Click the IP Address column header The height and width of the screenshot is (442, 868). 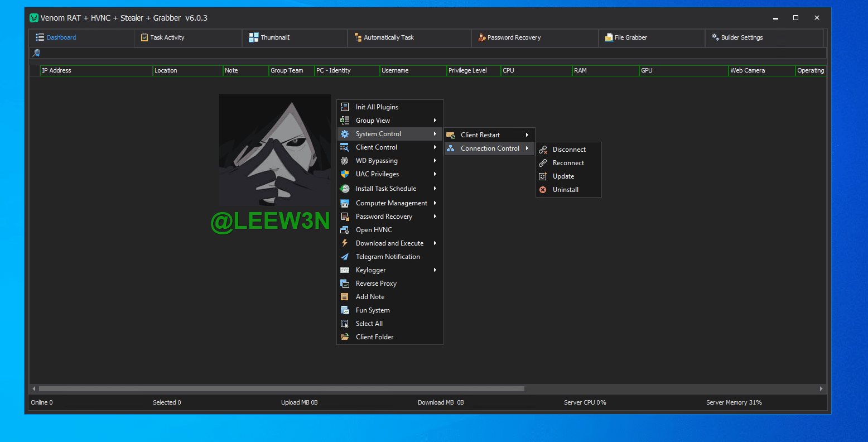[56, 70]
